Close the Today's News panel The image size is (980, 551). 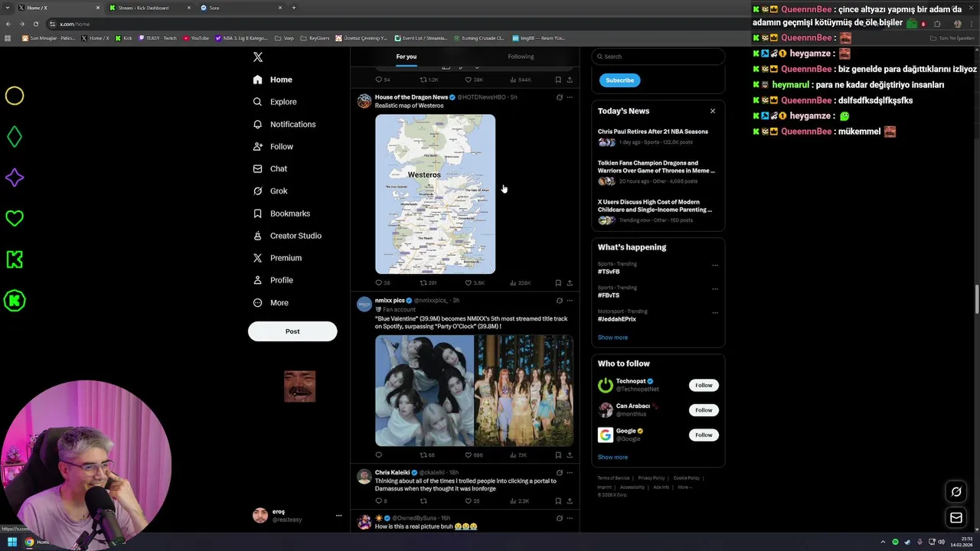click(712, 111)
